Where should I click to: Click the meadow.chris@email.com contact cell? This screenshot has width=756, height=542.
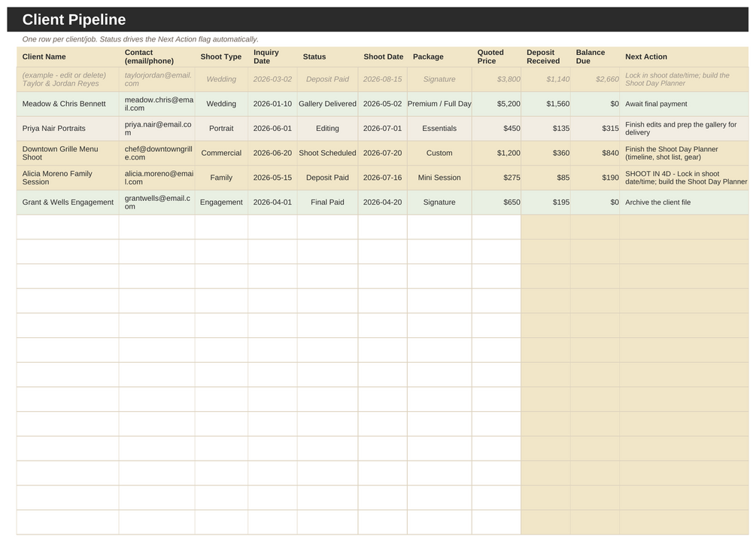(156, 104)
